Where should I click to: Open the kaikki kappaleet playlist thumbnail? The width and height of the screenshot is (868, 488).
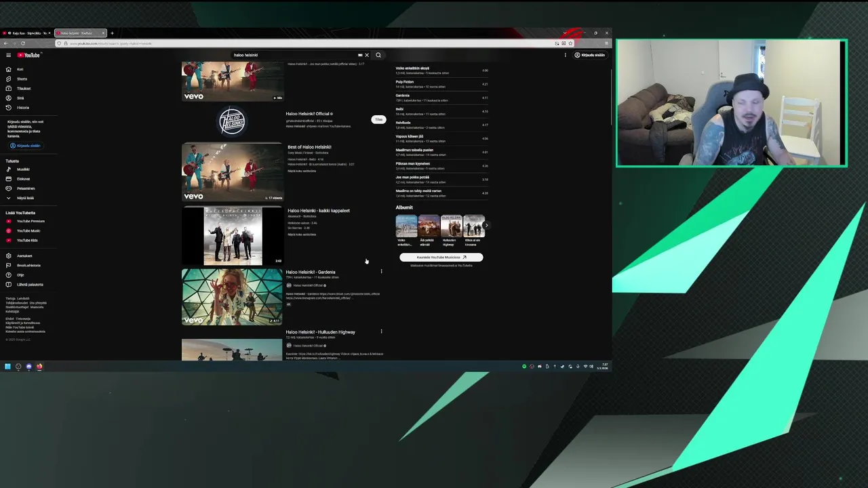tap(232, 235)
